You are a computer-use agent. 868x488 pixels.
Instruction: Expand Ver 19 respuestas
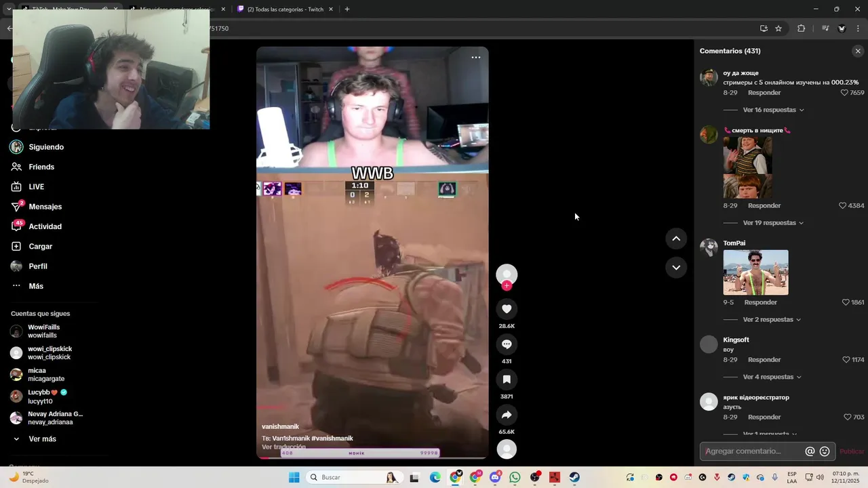click(773, 223)
